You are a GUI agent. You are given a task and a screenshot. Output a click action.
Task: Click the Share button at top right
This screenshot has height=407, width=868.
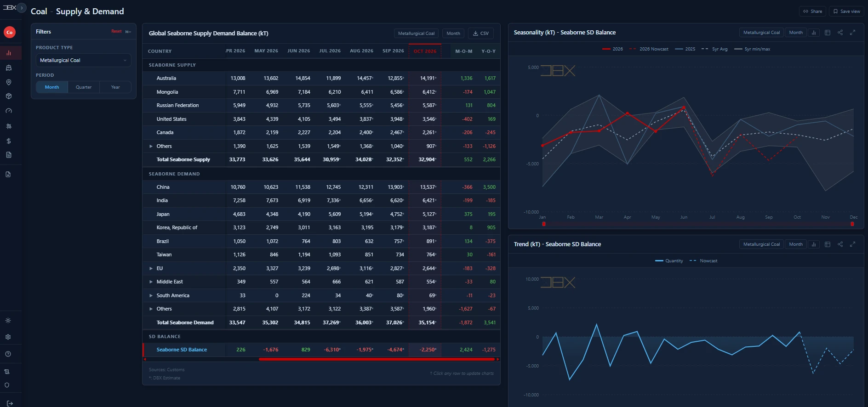point(812,11)
